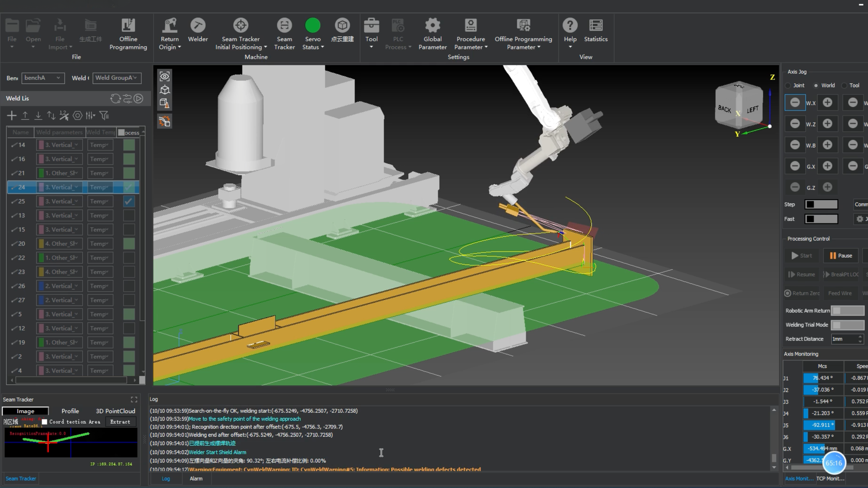Click the Extract button in Seam Tracker
Screen dimensions: 868x488
[x=120, y=422]
